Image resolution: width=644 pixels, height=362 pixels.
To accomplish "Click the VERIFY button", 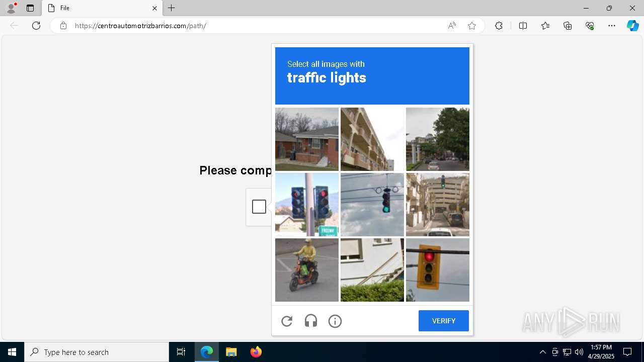I will coord(443,321).
